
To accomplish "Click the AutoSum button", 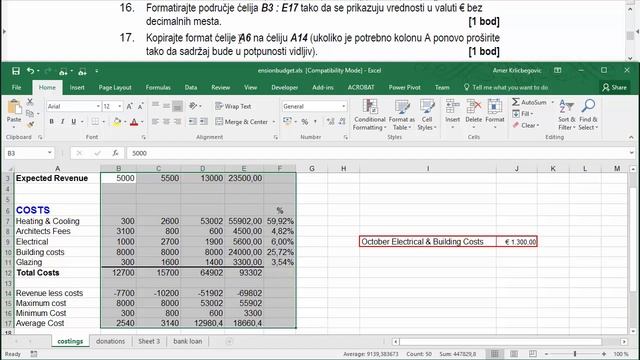I will point(529,102).
